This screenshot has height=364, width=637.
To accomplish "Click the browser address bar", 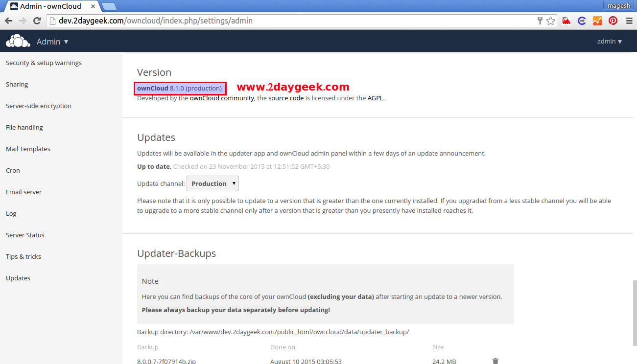I will [x=294, y=21].
